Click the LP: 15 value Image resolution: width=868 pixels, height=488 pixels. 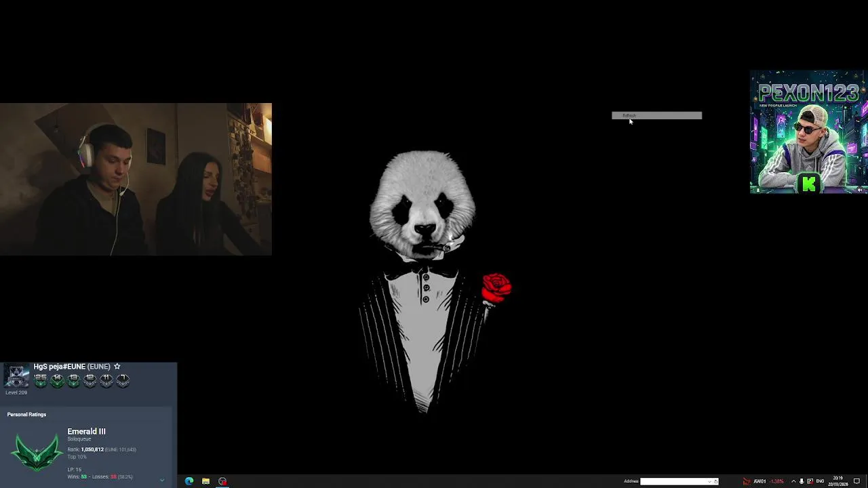pyautogui.click(x=74, y=470)
